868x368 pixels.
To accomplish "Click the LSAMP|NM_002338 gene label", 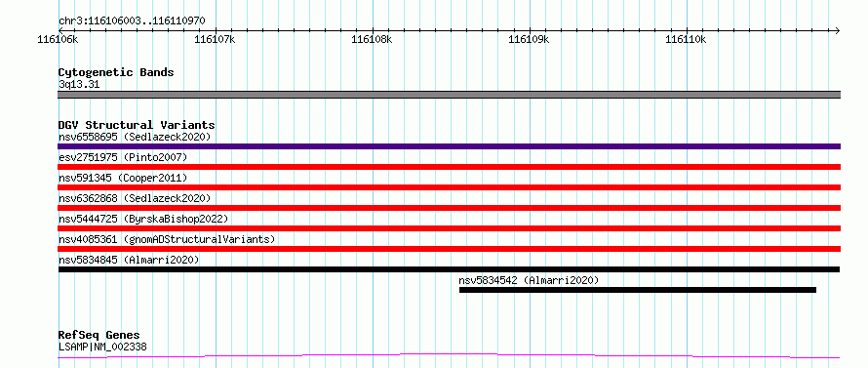I will coord(102,348).
